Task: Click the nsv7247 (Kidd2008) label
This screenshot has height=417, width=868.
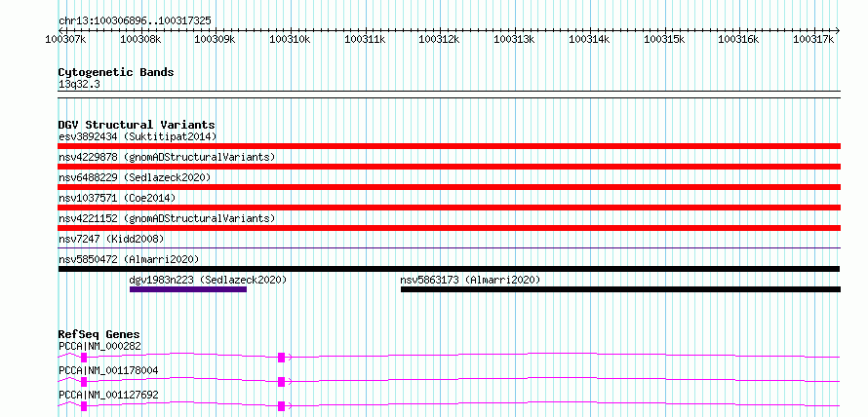Action: coord(111,239)
